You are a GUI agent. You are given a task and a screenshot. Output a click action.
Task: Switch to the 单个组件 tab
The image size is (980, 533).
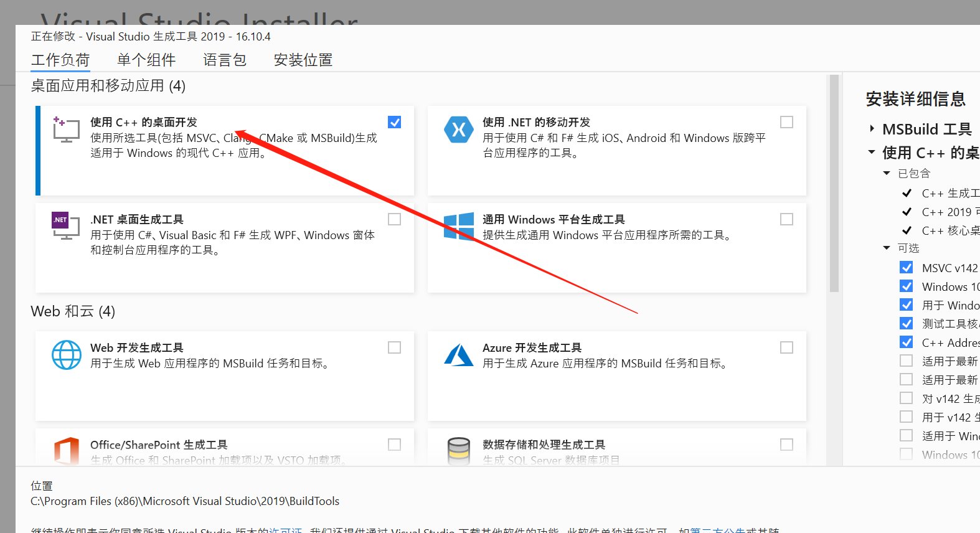click(146, 60)
